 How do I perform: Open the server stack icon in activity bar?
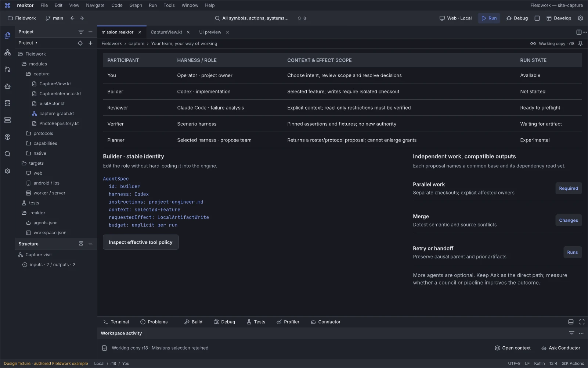click(7, 120)
